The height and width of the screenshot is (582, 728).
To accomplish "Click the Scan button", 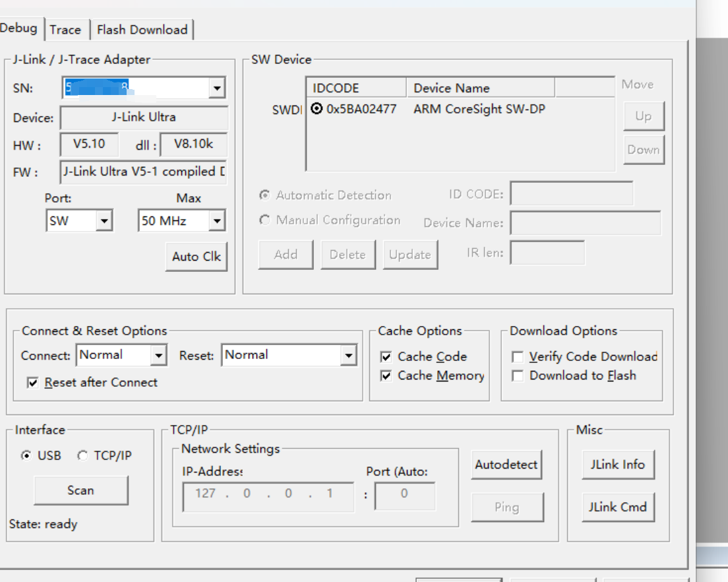I will coord(81,490).
